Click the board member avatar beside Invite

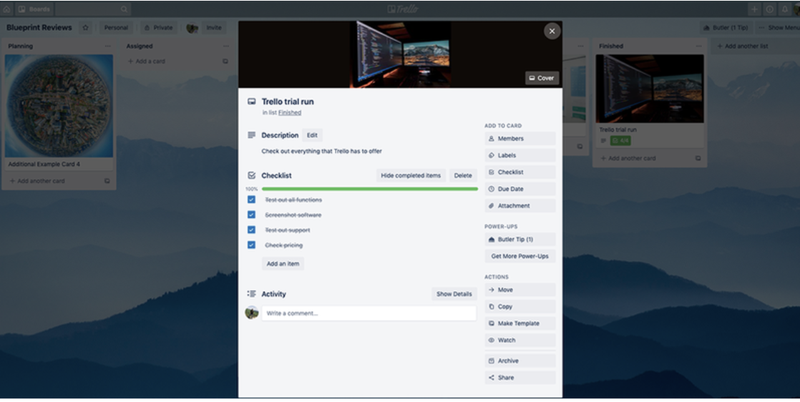[x=192, y=28]
